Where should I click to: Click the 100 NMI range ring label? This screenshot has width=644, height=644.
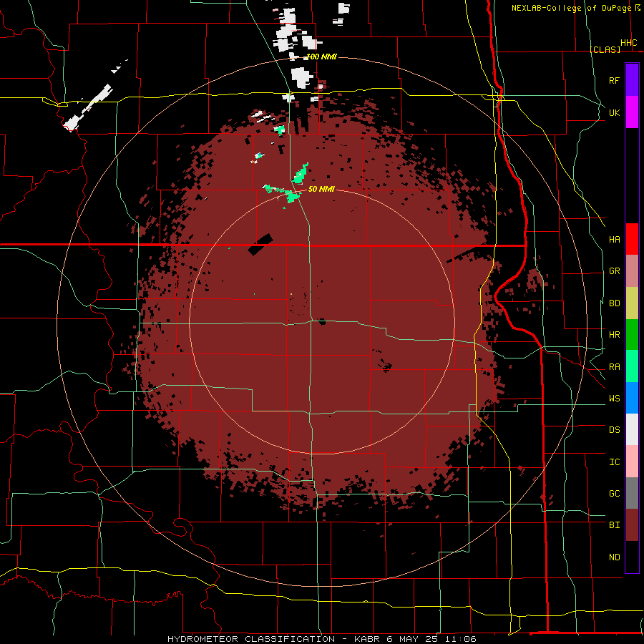(321, 57)
